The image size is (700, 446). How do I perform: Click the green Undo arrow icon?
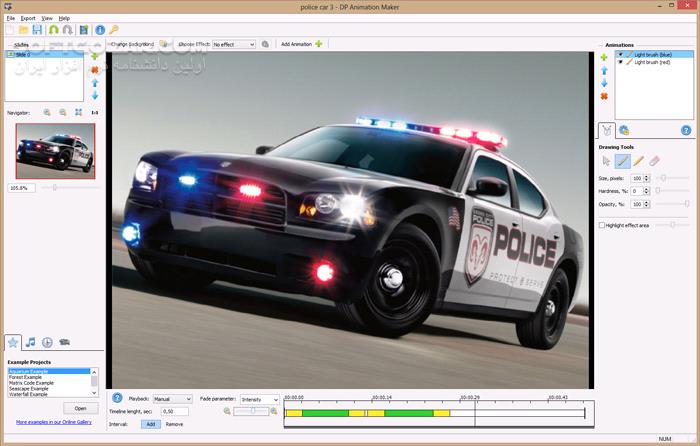(54, 30)
